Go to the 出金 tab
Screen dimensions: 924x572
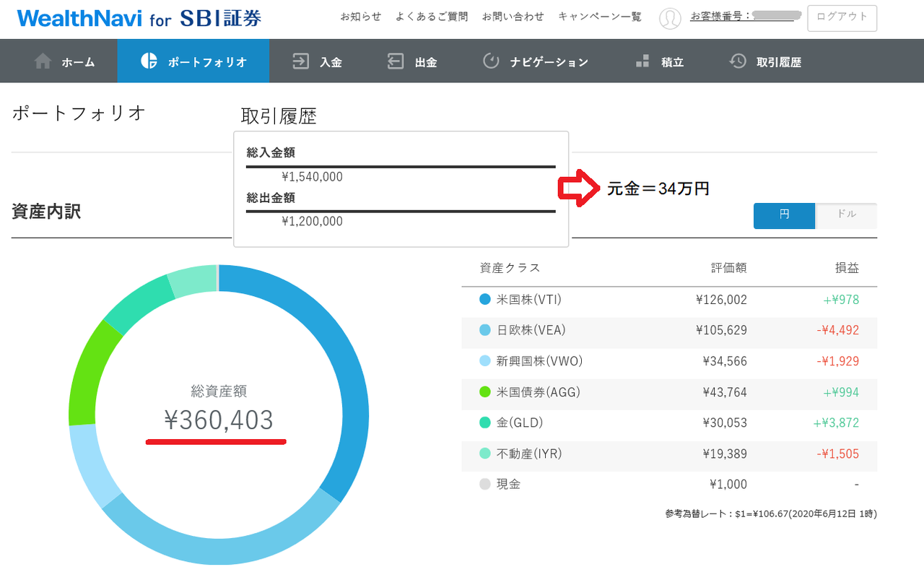pyautogui.click(x=412, y=61)
